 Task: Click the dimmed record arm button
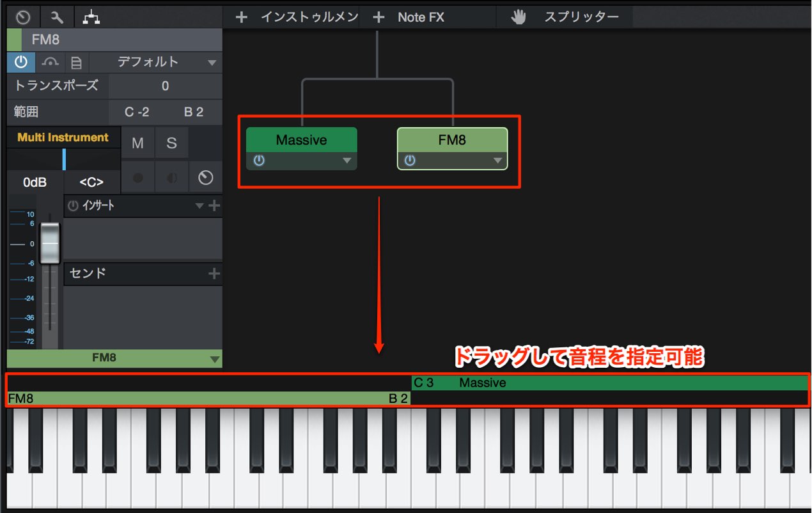[x=137, y=178]
